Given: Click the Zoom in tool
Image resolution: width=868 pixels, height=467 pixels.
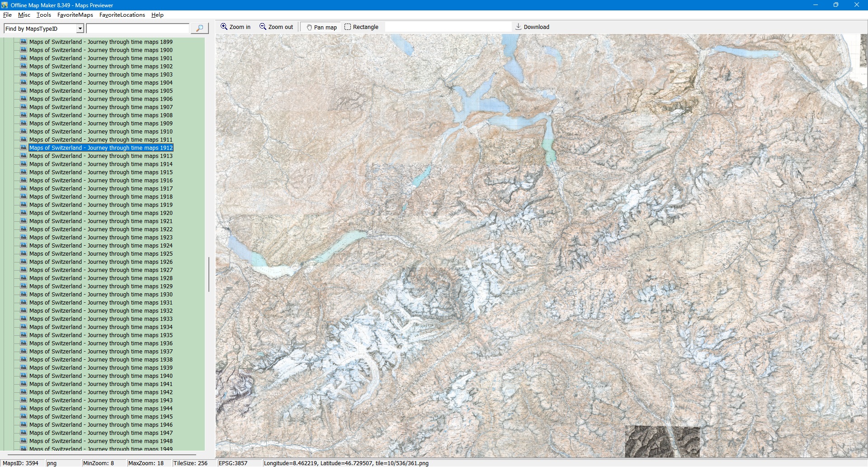Looking at the screenshot, I should tap(235, 27).
